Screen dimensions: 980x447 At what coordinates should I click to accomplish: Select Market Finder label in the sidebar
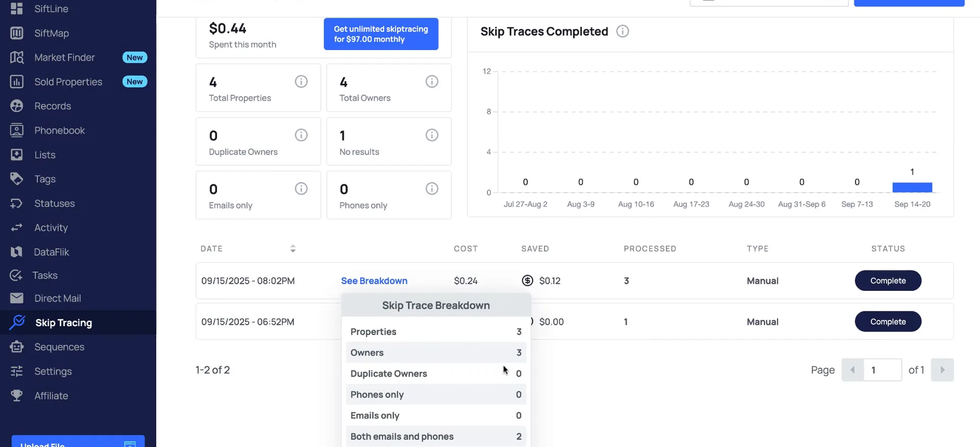point(64,58)
